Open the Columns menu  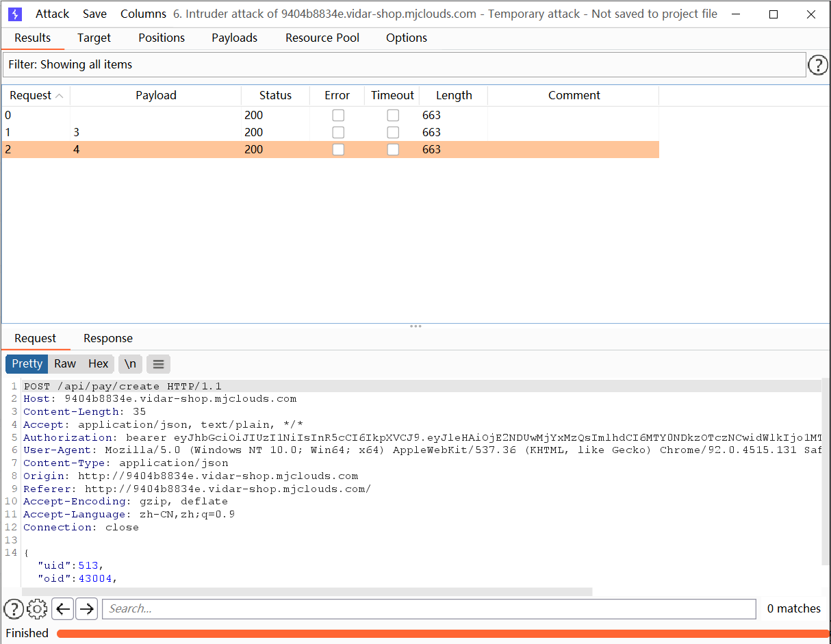pos(143,14)
